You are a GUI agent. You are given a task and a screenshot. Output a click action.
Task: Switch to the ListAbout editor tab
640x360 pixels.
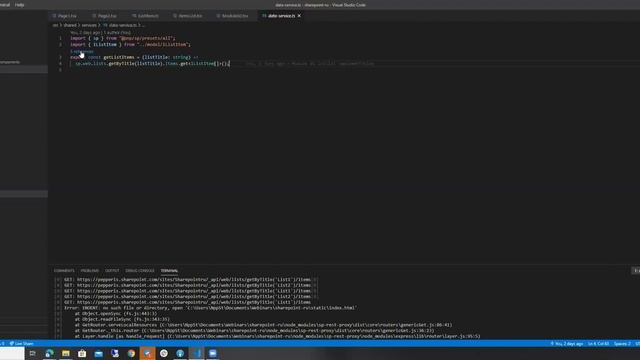[147, 16]
